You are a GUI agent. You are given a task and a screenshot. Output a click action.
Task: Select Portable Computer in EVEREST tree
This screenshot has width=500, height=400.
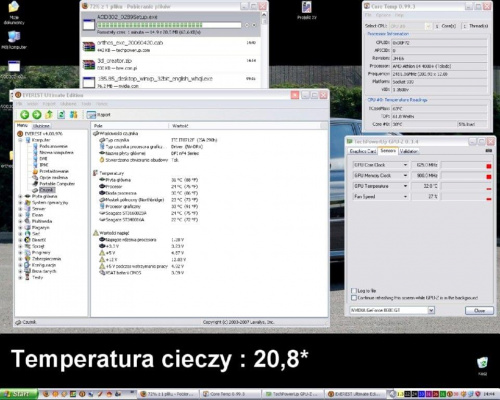tap(57, 184)
